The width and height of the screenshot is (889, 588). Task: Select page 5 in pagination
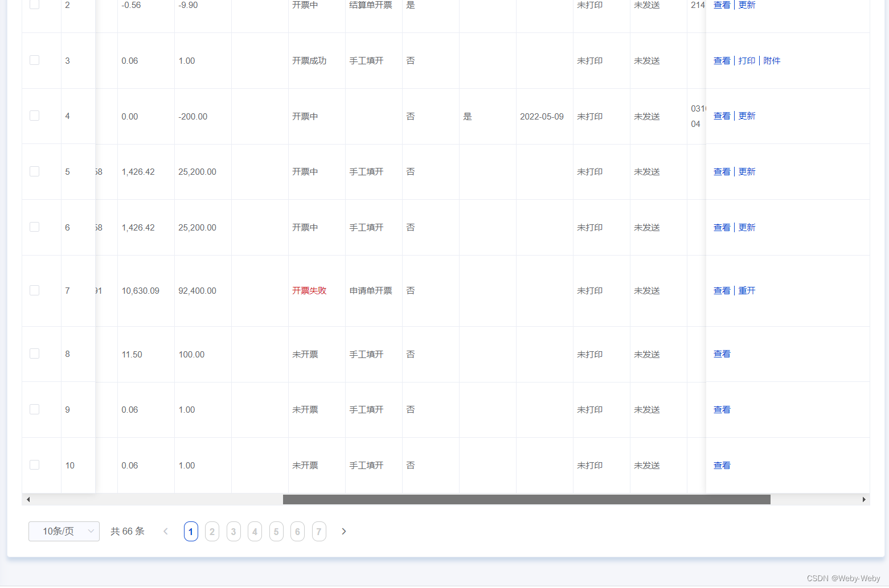click(x=276, y=531)
